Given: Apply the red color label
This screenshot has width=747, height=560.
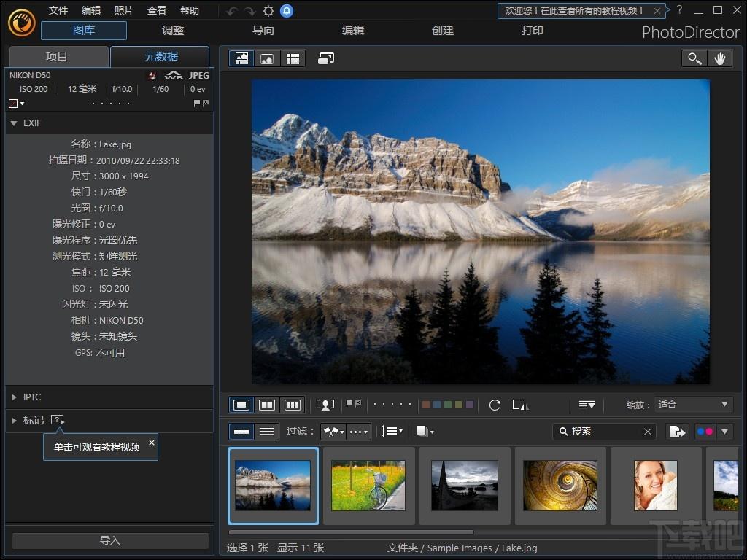Looking at the screenshot, I should 426,405.
